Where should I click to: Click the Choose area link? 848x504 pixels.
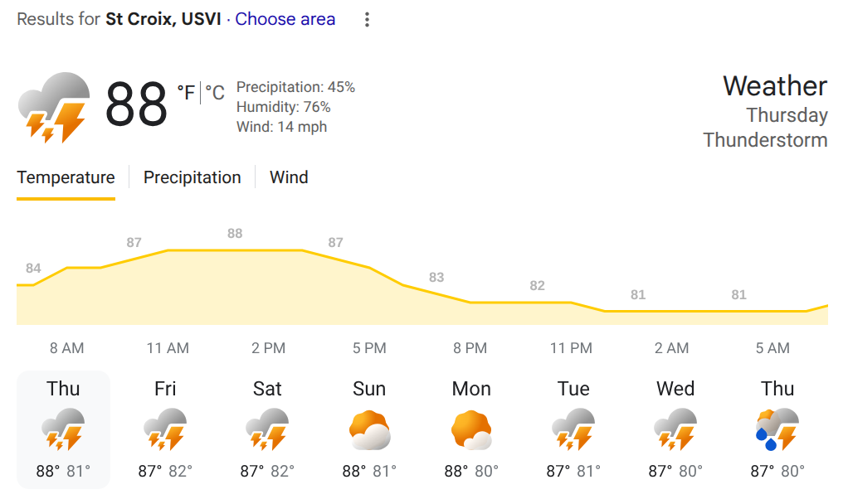(285, 19)
